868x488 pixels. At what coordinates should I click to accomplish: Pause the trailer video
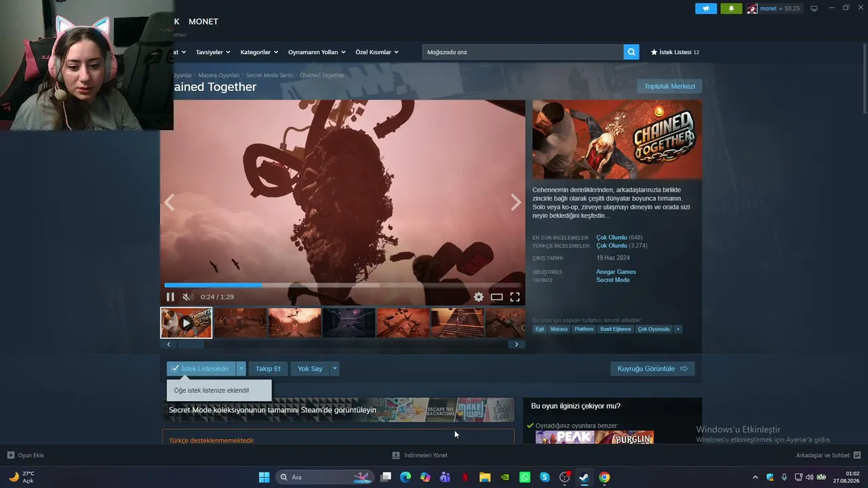(170, 297)
